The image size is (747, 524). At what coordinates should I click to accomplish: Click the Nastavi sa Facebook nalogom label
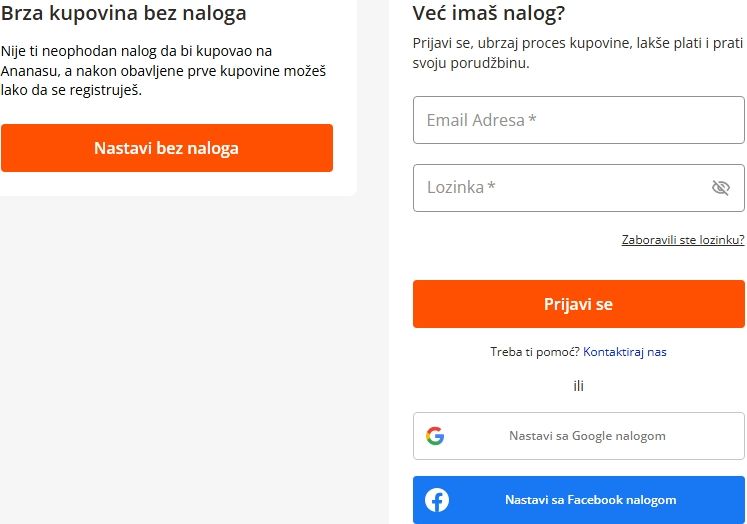click(x=590, y=500)
